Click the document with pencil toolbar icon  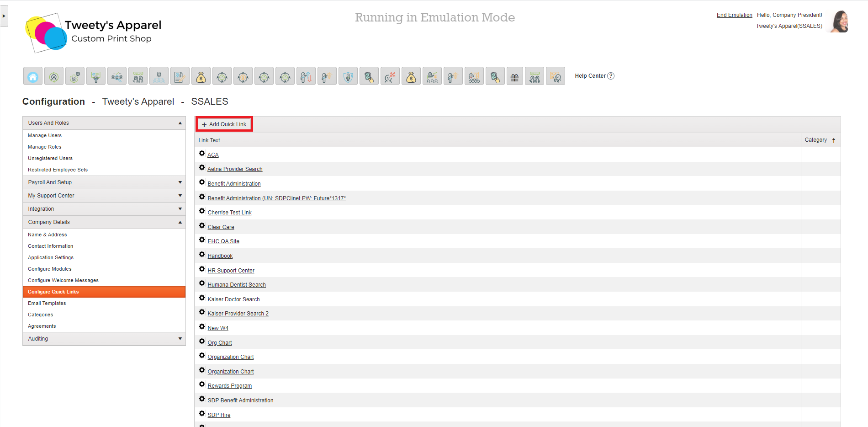click(x=180, y=76)
